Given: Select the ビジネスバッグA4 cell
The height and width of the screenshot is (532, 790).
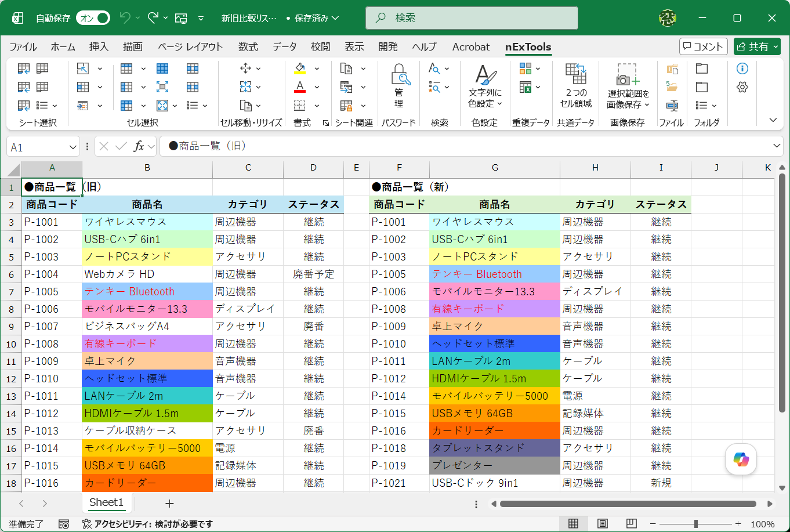Looking at the screenshot, I should [147, 326].
